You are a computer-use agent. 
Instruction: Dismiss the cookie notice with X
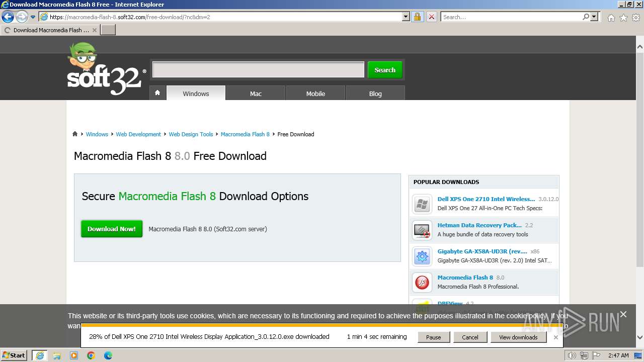tap(623, 314)
